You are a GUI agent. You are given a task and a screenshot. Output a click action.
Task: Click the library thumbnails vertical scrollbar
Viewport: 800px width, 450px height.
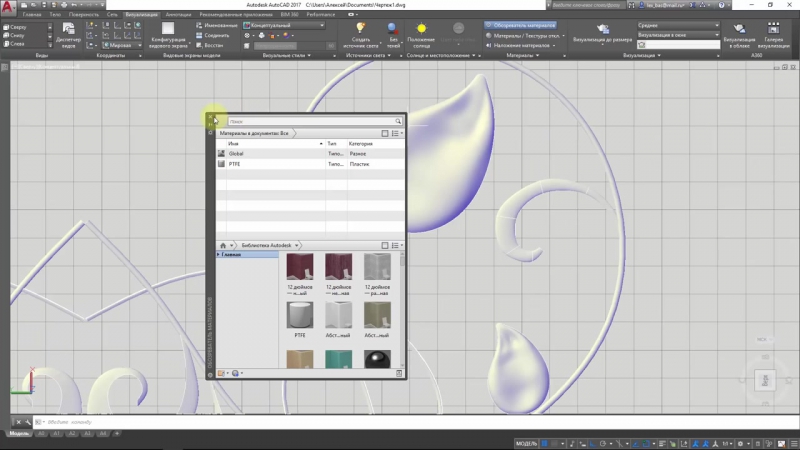[403, 309]
